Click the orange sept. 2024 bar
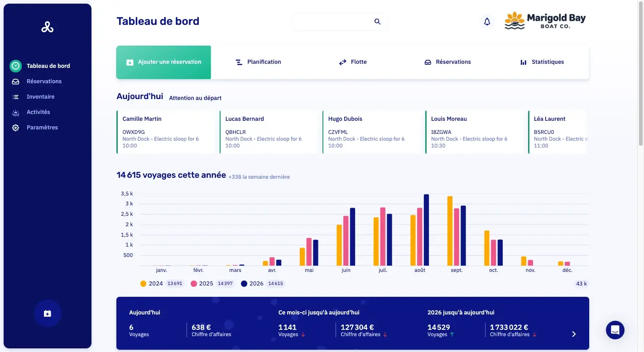 (x=450, y=231)
